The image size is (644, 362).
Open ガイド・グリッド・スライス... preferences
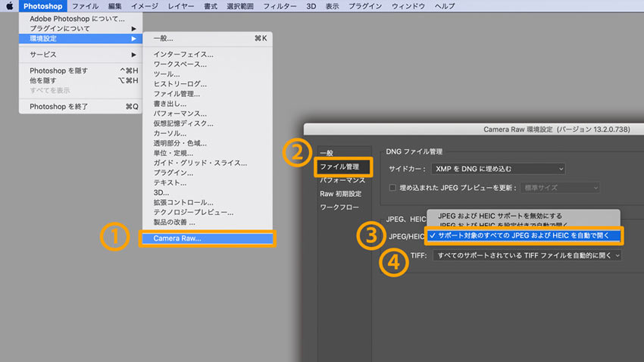point(208,163)
